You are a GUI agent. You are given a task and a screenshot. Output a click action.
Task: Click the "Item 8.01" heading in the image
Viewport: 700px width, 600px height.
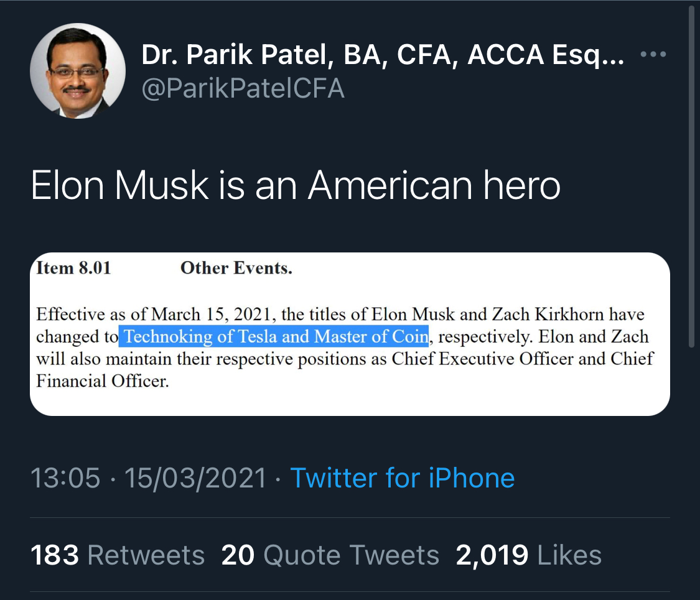(x=73, y=268)
